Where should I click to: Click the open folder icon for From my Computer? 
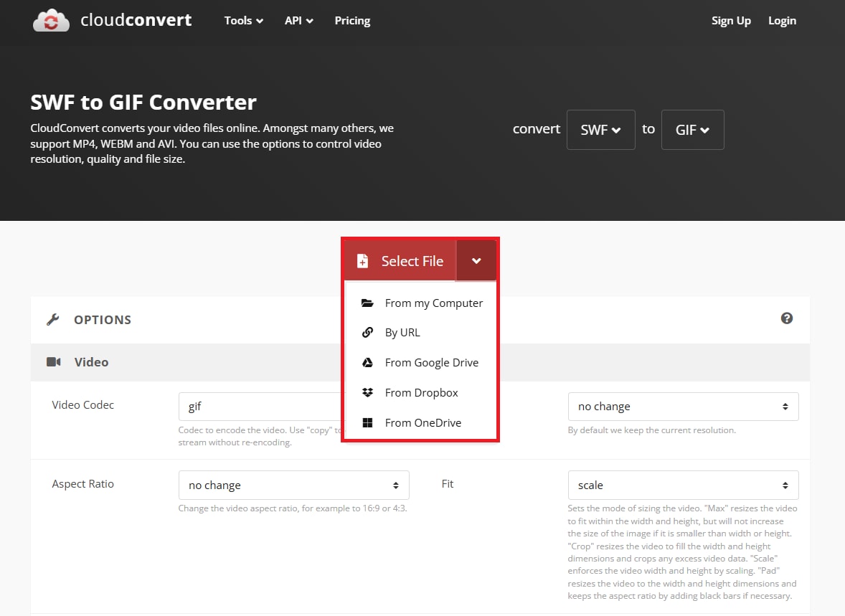click(367, 303)
